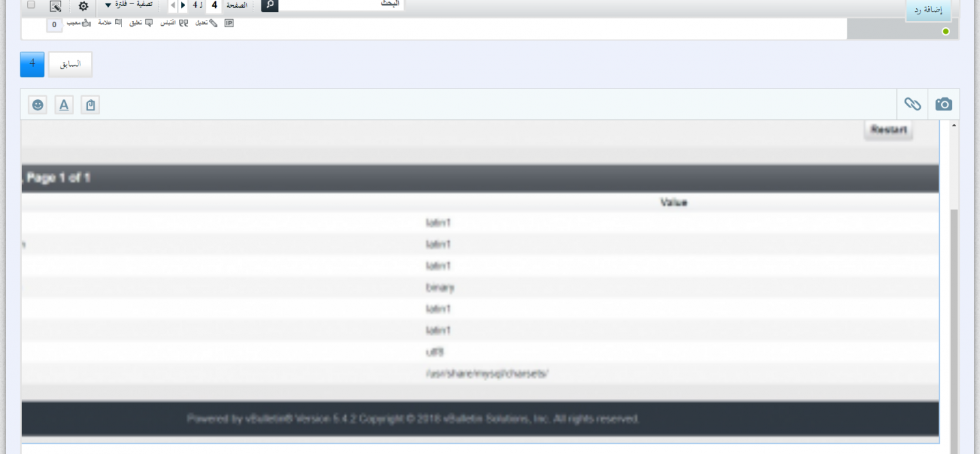Tick the select-all posts checkbox
980x454 pixels.
tap(31, 5)
